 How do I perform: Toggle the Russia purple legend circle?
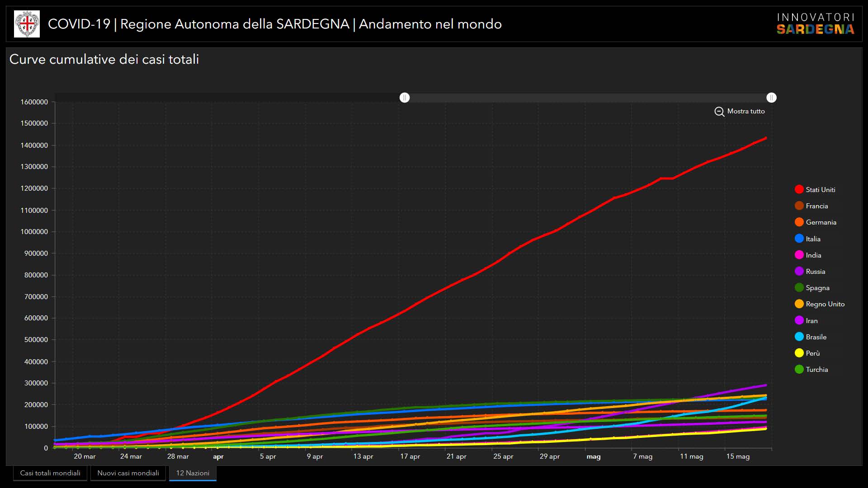point(799,272)
